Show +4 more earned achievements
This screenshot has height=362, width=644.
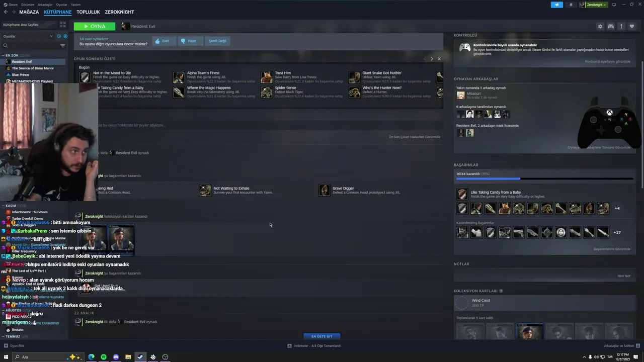[x=617, y=208]
